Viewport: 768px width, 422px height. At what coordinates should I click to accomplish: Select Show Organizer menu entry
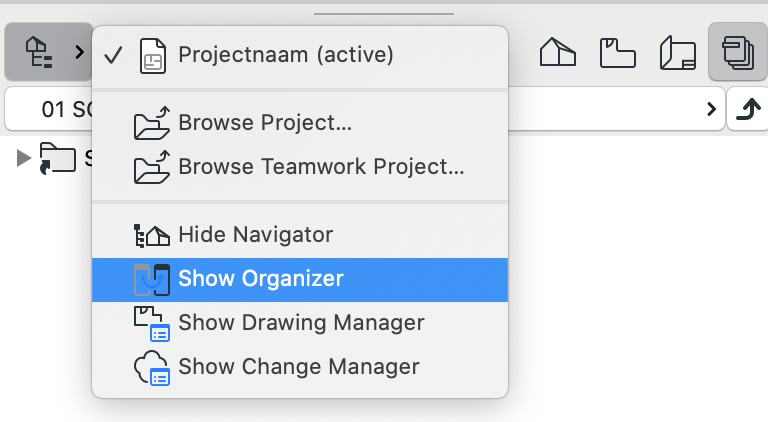pos(300,280)
